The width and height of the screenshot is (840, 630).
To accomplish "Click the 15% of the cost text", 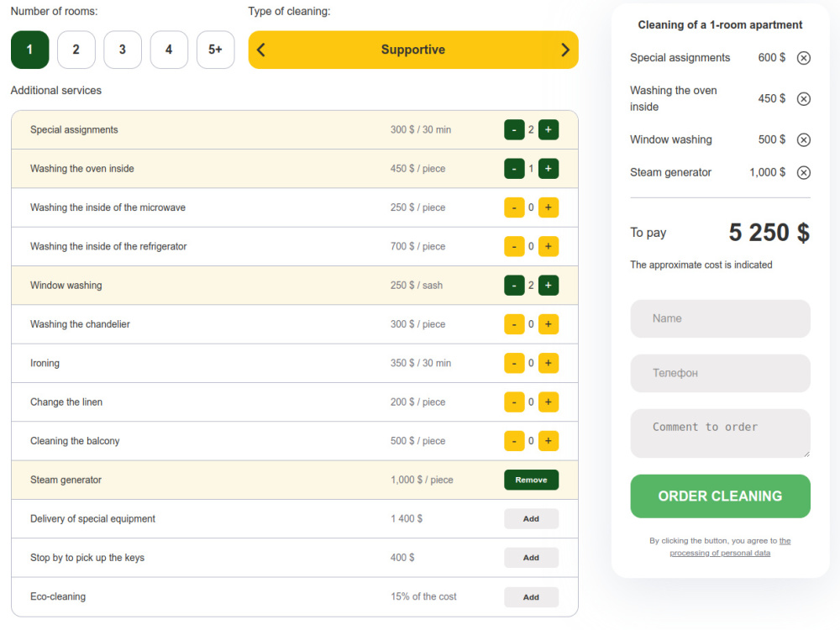I will point(423,596).
